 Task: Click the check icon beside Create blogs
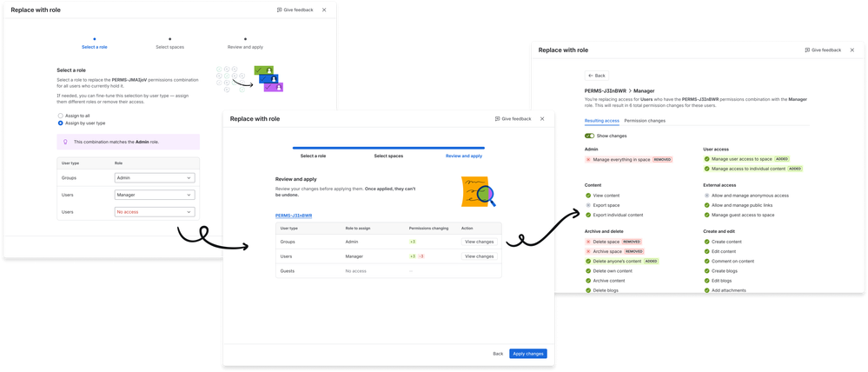point(707,270)
